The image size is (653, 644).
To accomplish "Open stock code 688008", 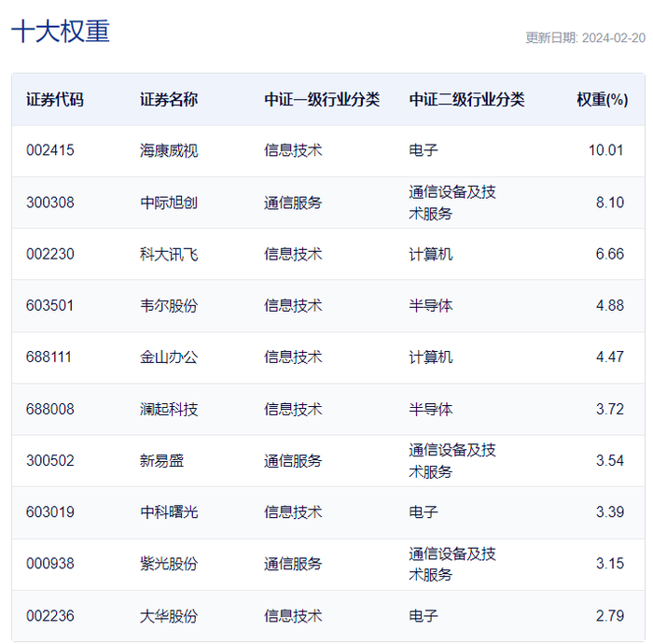I will tap(50, 409).
